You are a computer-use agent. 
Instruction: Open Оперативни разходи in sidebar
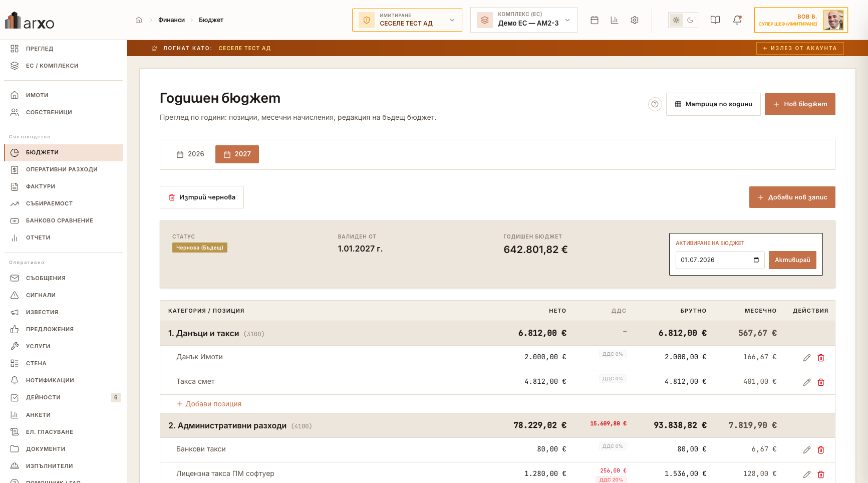pos(63,169)
